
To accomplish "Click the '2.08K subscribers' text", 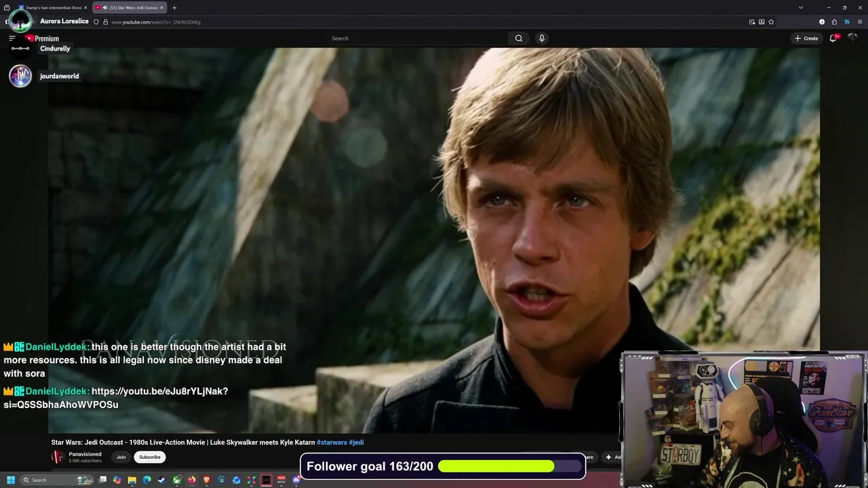I will 85,461.
